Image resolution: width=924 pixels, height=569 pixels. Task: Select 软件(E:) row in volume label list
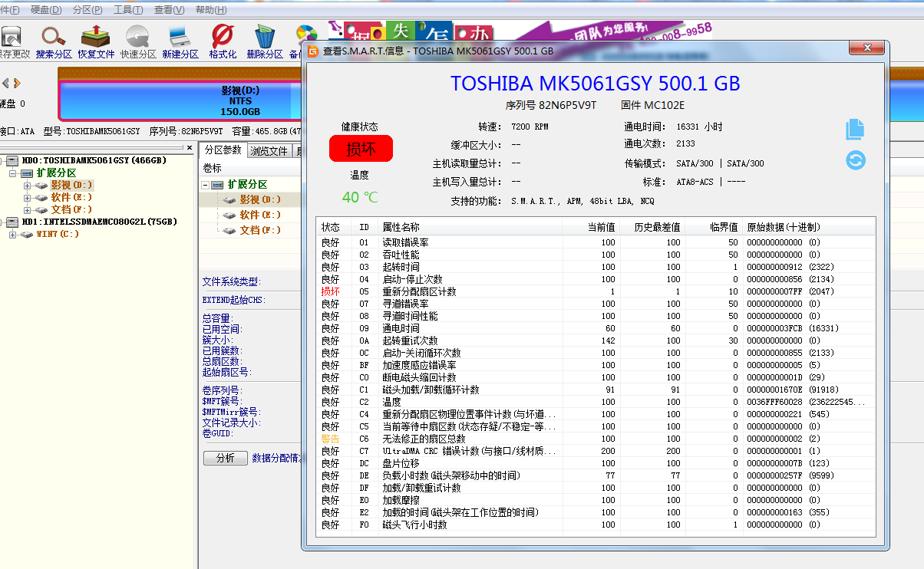pyautogui.click(x=260, y=215)
